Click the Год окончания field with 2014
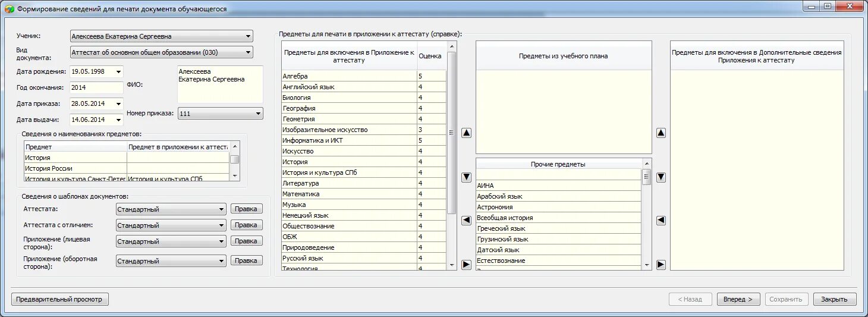The image size is (868, 317). 96,87
